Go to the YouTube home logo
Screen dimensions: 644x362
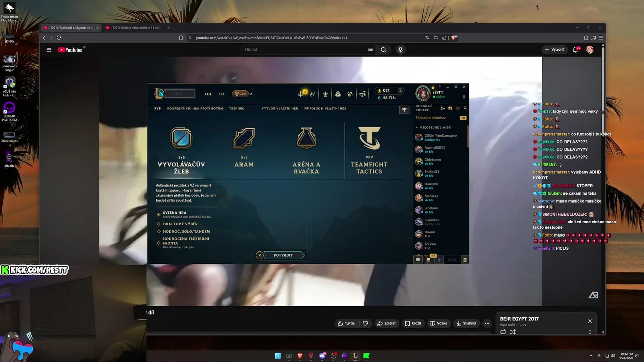71,50
